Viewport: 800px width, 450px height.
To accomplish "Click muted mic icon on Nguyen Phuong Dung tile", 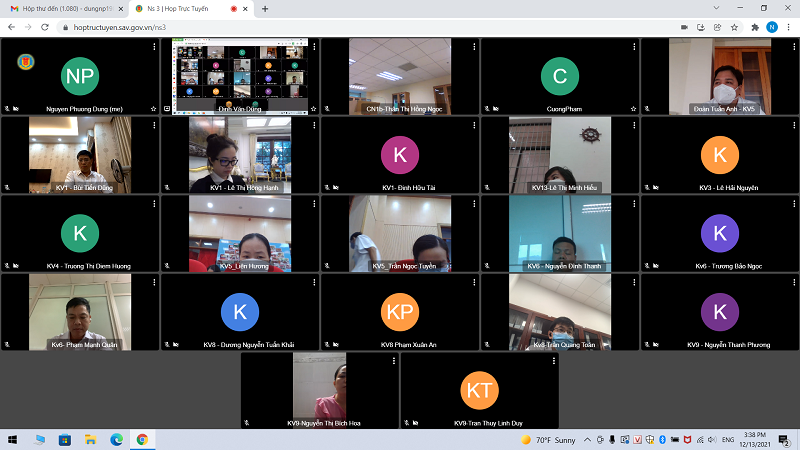I will point(7,109).
